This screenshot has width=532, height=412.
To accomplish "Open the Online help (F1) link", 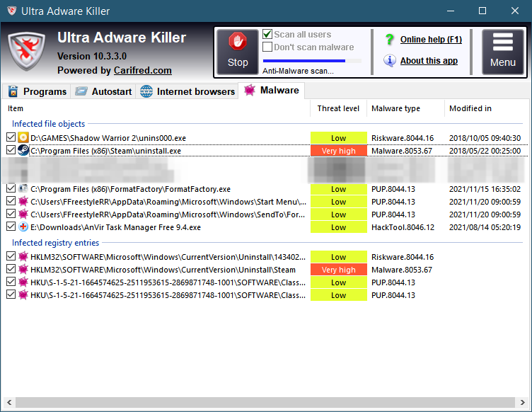I will [x=431, y=40].
